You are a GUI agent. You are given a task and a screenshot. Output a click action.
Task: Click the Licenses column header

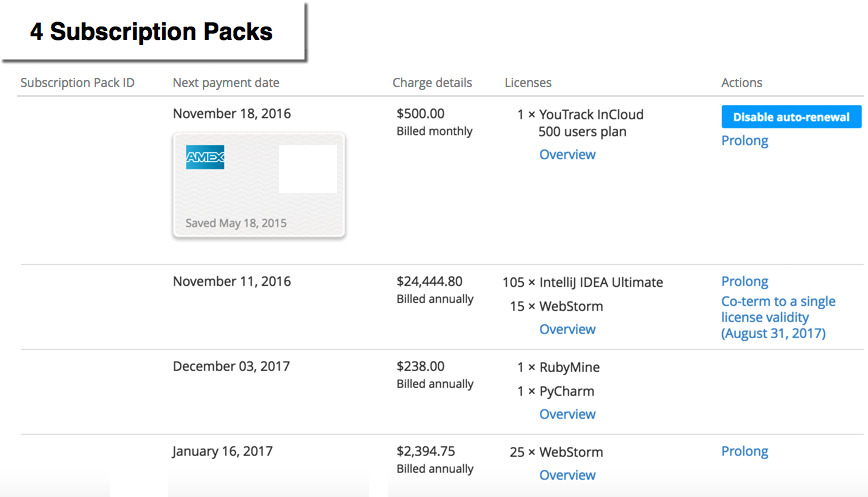528,82
